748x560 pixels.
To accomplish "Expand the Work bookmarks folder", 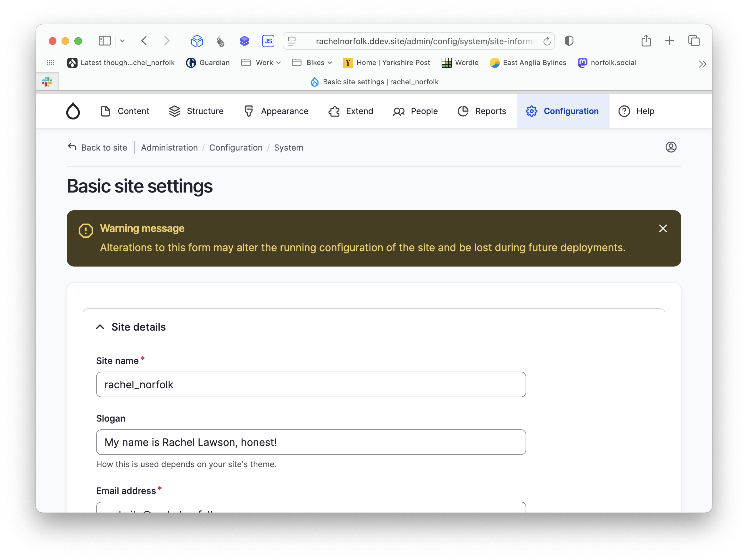I will pyautogui.click(x=261, y=62).
